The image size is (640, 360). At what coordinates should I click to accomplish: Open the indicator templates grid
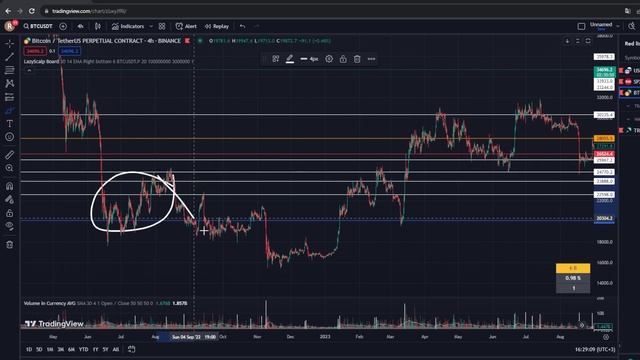(x=162, y=26)
